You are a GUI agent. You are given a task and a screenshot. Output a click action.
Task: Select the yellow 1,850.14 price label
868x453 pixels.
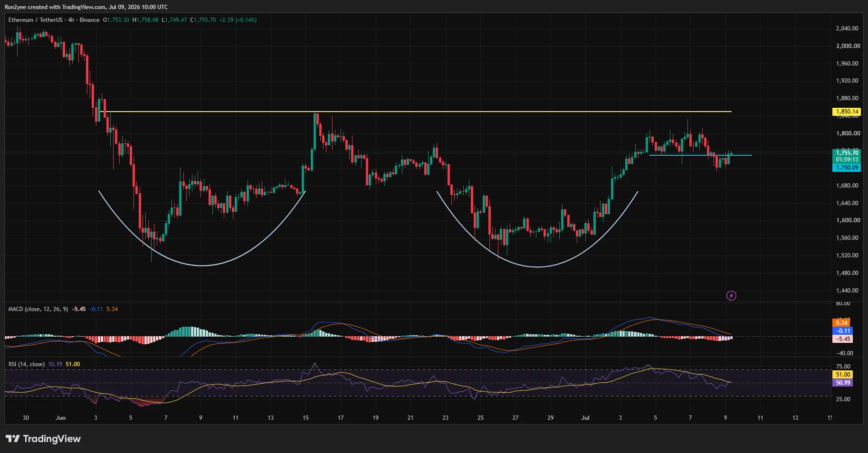pos(847,112)
